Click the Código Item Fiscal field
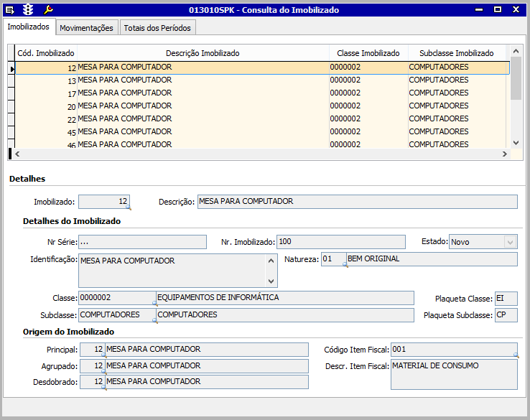This screenshot has width=530, height=420. coord(452,350)
